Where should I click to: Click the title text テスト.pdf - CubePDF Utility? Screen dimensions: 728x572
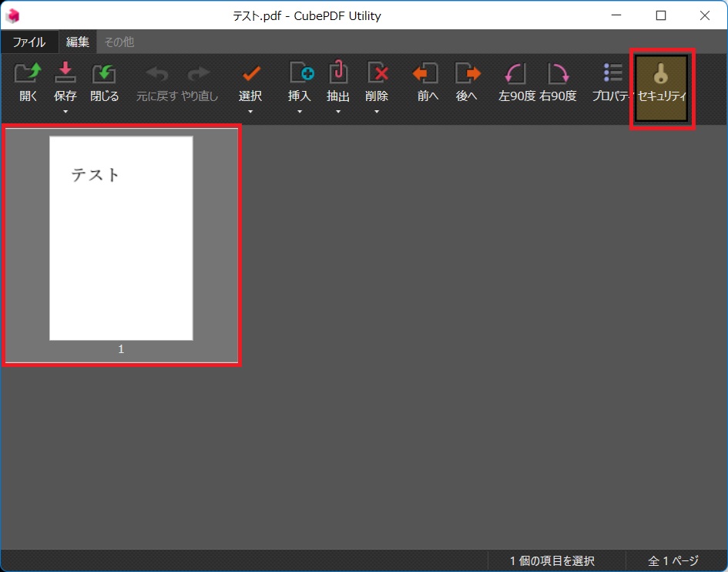coord(307,15)
